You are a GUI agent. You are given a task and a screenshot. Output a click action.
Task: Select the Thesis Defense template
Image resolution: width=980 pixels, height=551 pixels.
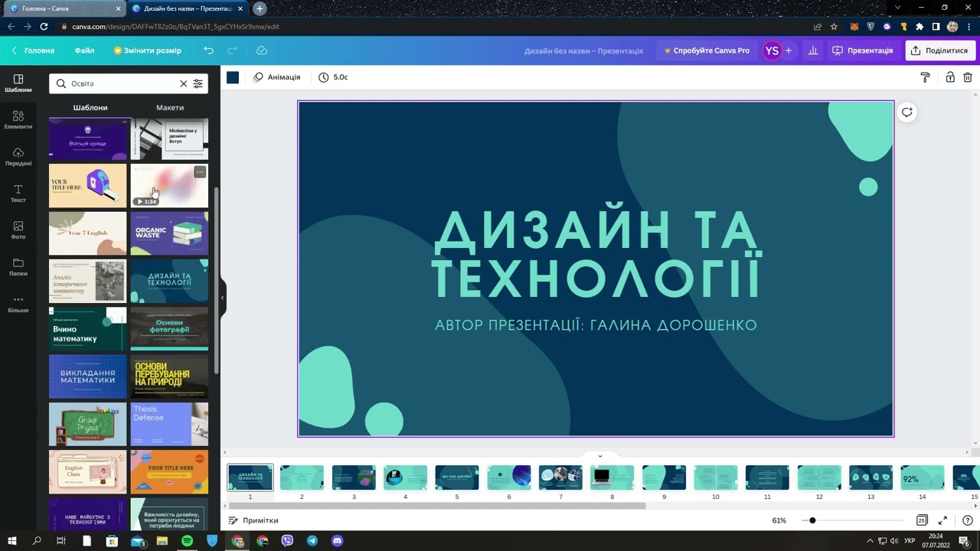click(169, 424)
